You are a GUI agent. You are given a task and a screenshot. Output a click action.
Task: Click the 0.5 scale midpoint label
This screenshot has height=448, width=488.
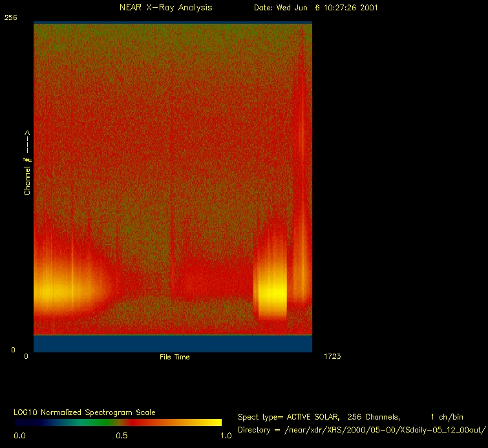point(122,436)
